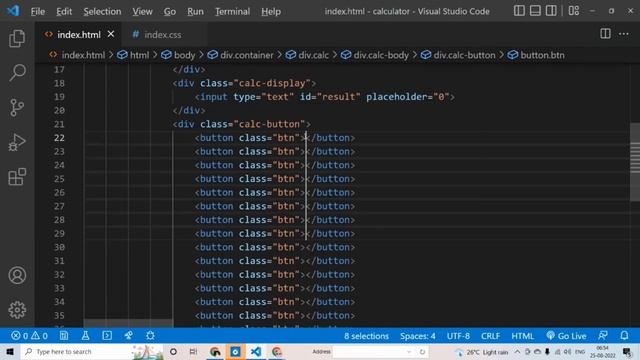
Task: Toggle the Primary Side Bar layout button
Action: (519, 11)
